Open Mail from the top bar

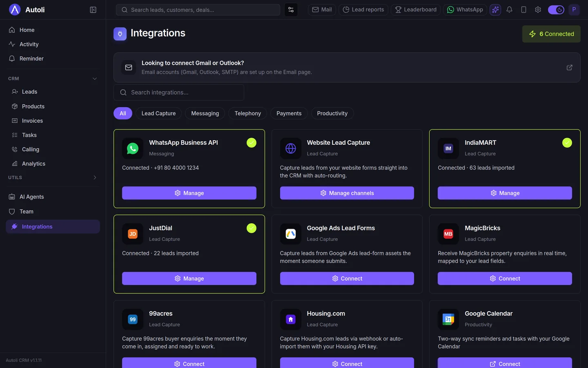(x=322, y=10)
